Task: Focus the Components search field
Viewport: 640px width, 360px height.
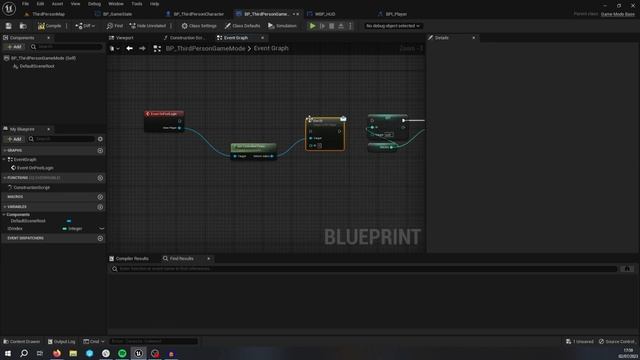Action: (67, 47)
